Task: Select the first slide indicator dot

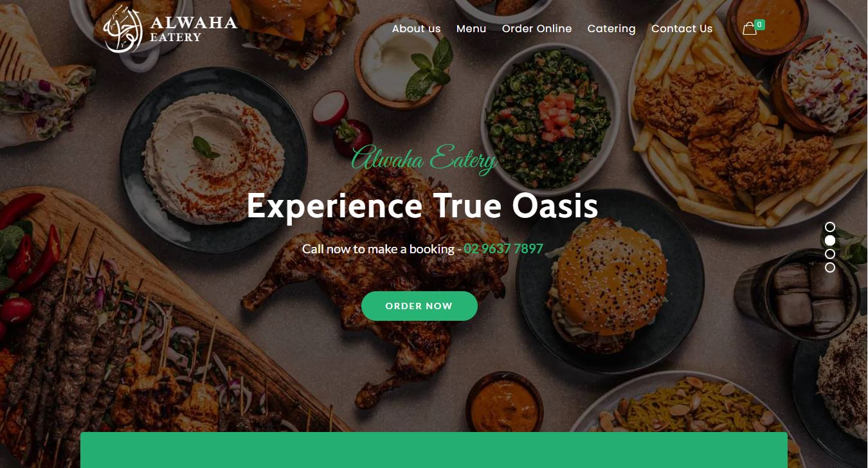Action: 830,227
